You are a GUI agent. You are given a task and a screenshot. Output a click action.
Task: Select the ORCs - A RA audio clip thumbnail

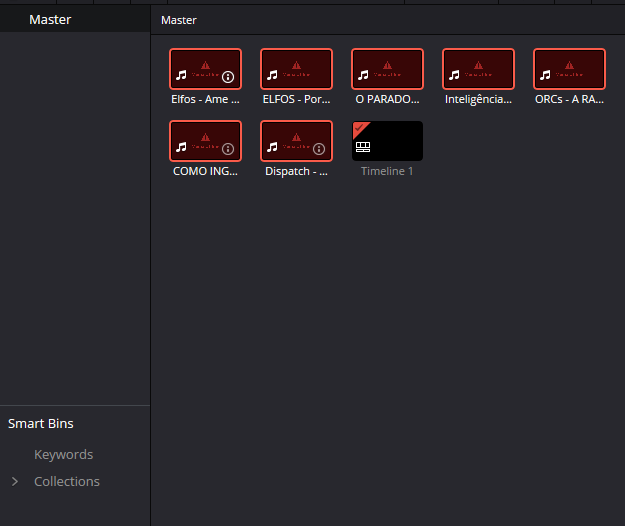pos(569,69)
